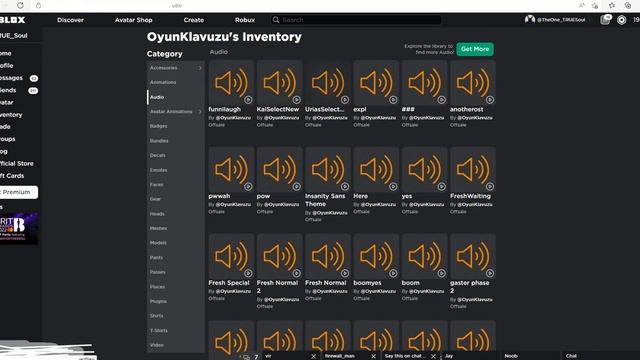640x360 pixels.
Task: Play the Here audio preview
Action: click(x=393, y=187)
